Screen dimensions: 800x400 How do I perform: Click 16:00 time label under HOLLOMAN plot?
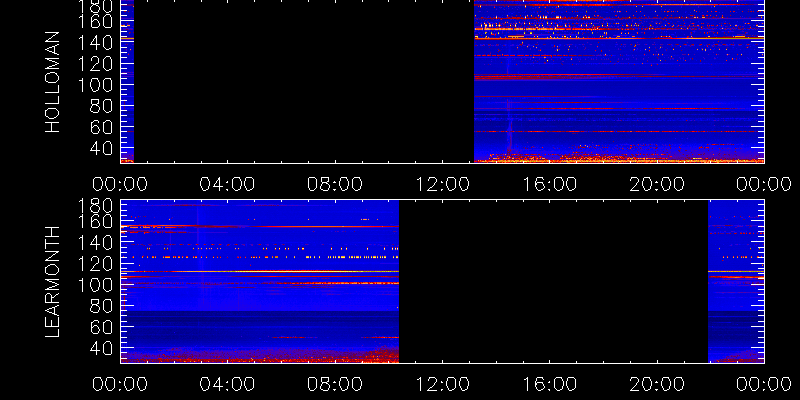549,184
